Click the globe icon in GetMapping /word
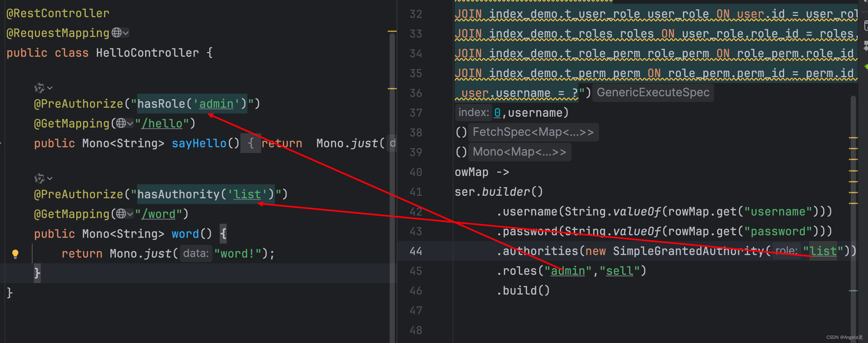The height and width of the screenshot is (343, 868). coord(121,214)
